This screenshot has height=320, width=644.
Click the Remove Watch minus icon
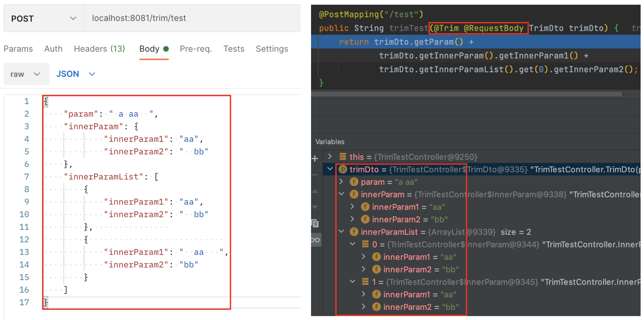tap(315, 175)
